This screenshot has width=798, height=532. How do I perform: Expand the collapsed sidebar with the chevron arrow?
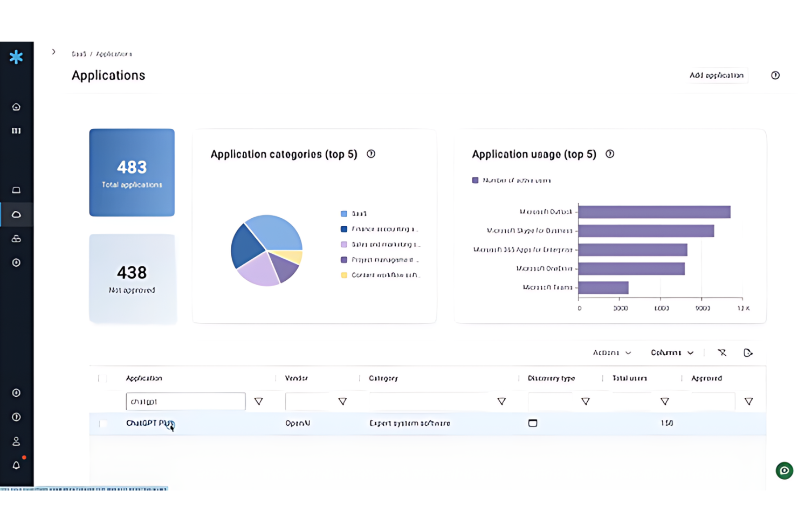pyautogui.click(x=53, y=52)
